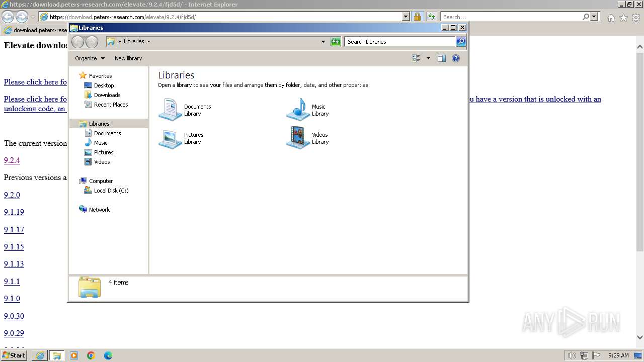This screenshot has width=644, height=362.
Task: Open IE address bar URL dropdown
Action: click(406, 17)
